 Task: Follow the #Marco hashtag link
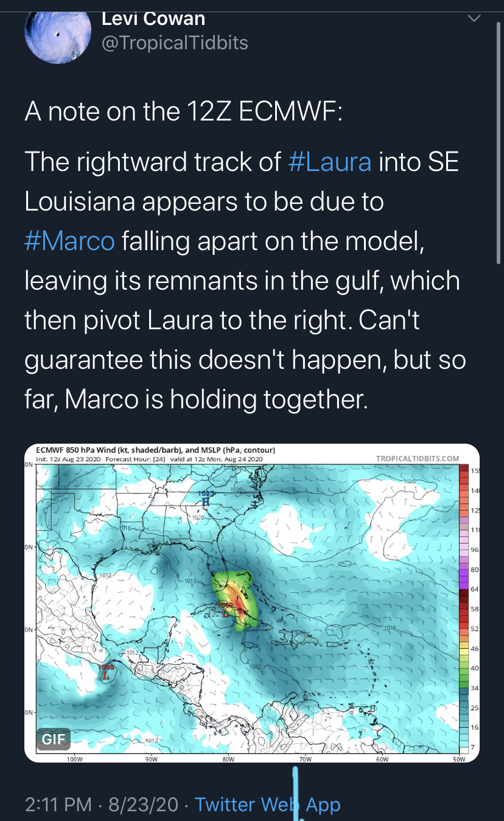[69, 241]
